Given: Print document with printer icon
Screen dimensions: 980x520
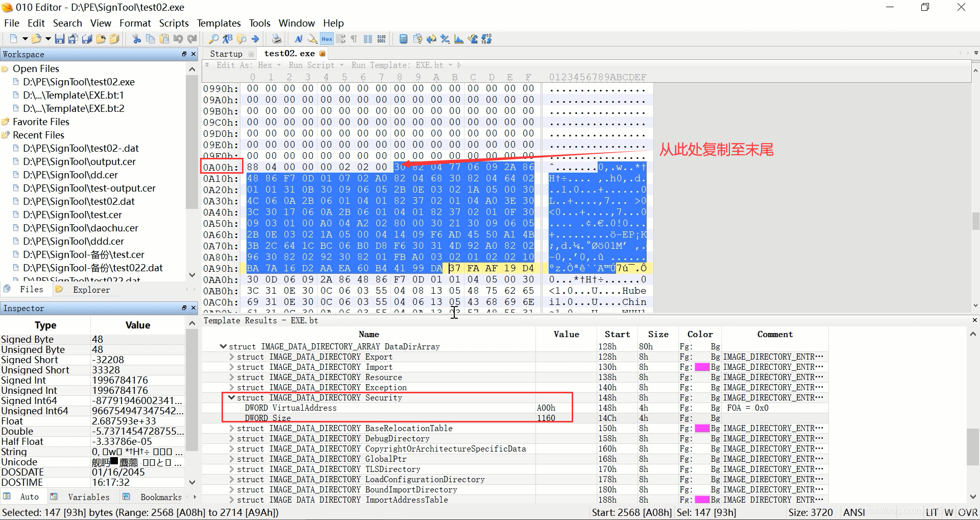Looking at the screenshot, I should (277, 39).
